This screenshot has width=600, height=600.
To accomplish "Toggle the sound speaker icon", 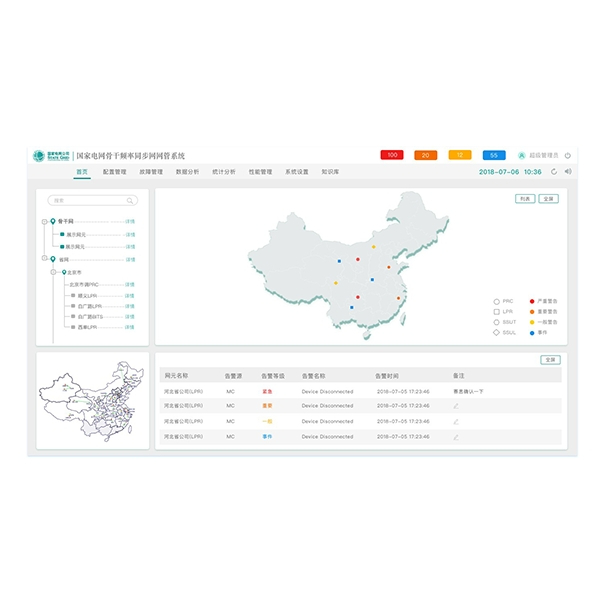I will tap(568, 172).
